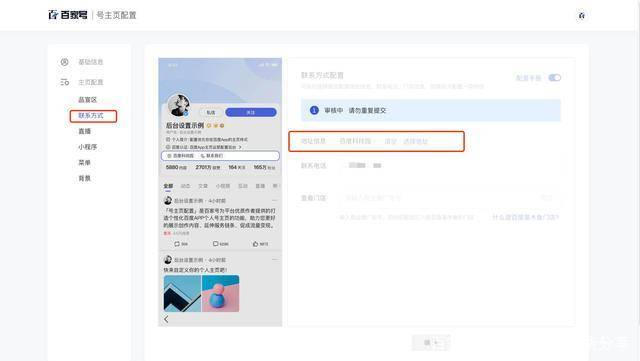
Task: Click the button below the configuration panel
Action: click(431, 343)
